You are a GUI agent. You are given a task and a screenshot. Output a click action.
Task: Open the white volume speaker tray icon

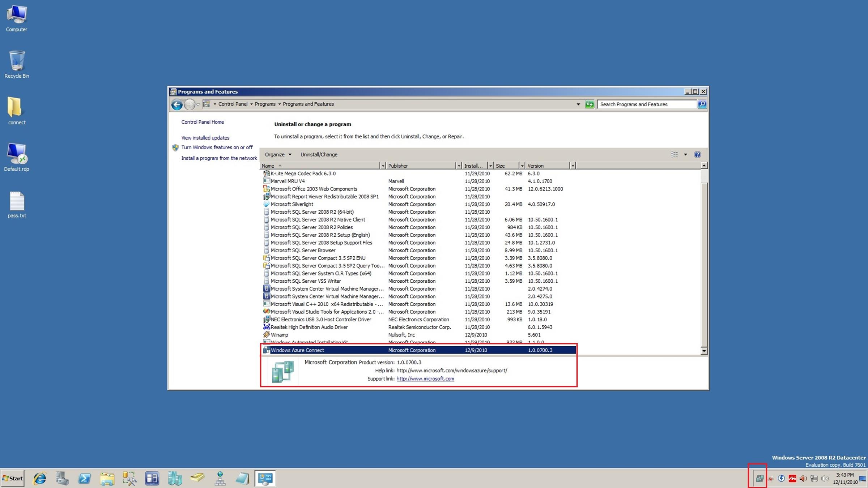point(825,479)
